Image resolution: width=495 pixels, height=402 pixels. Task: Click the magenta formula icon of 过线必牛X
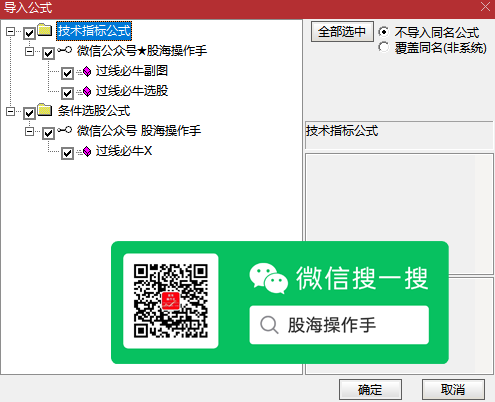tap(86, 152)
